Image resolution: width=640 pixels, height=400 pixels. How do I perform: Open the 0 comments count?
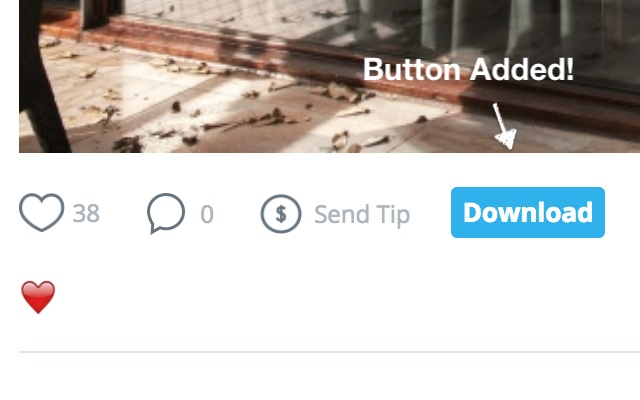207,214
